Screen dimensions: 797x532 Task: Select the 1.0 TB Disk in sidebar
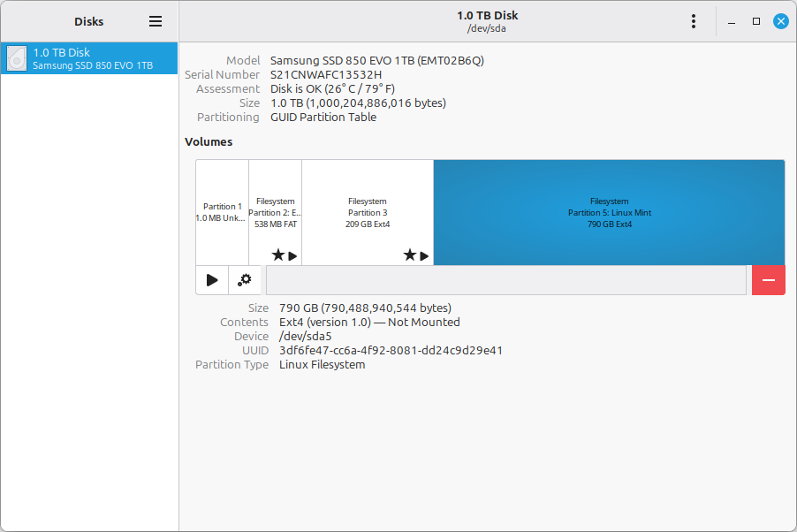89,58
